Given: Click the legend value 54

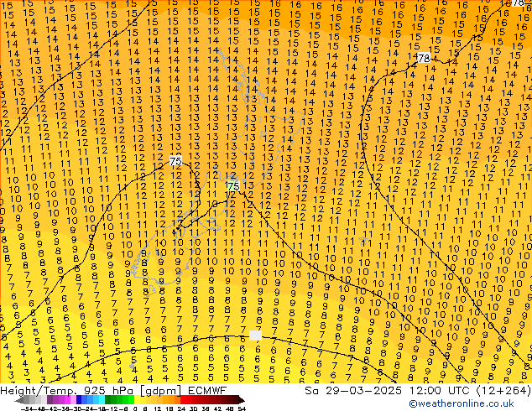Looking at the screenshot, I should click(x=242, y=408).
